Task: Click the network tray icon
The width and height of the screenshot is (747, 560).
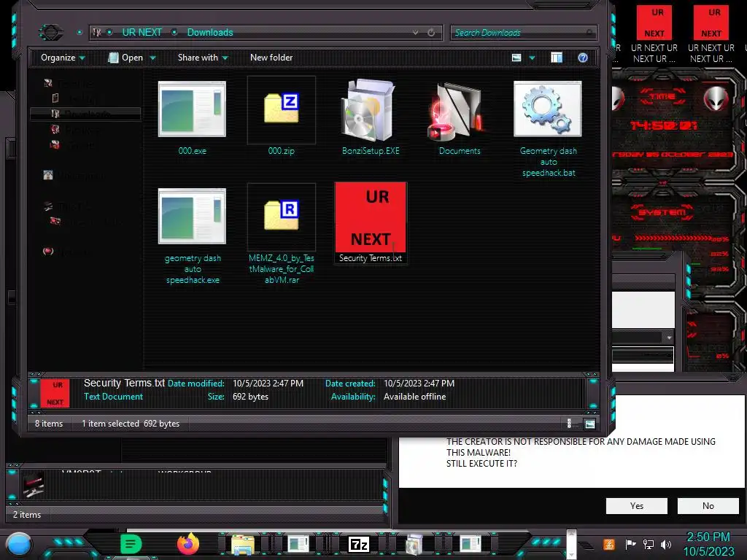Action: pos(648,544)
